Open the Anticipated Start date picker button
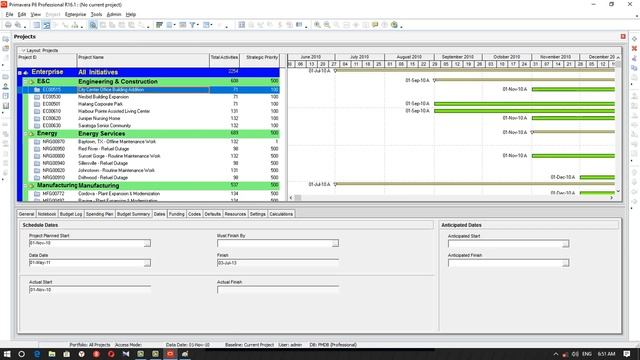The width and height of the screenshot is (640, 360). 565,244
